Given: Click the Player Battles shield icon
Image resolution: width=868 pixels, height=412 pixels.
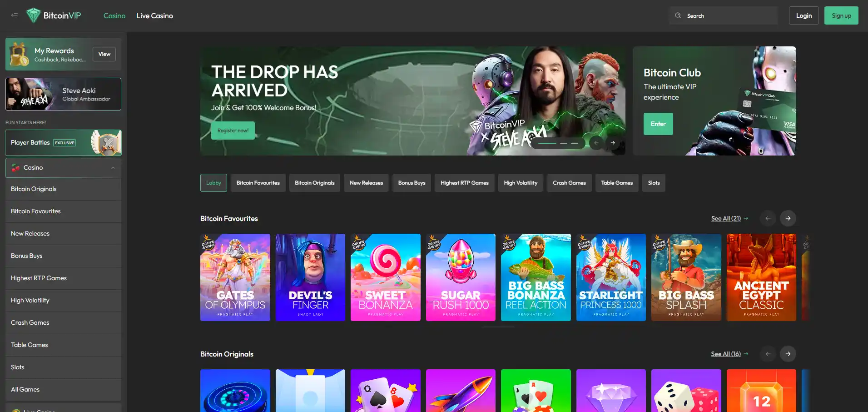Looking at the screenshot, I should (x=107, y=143).
